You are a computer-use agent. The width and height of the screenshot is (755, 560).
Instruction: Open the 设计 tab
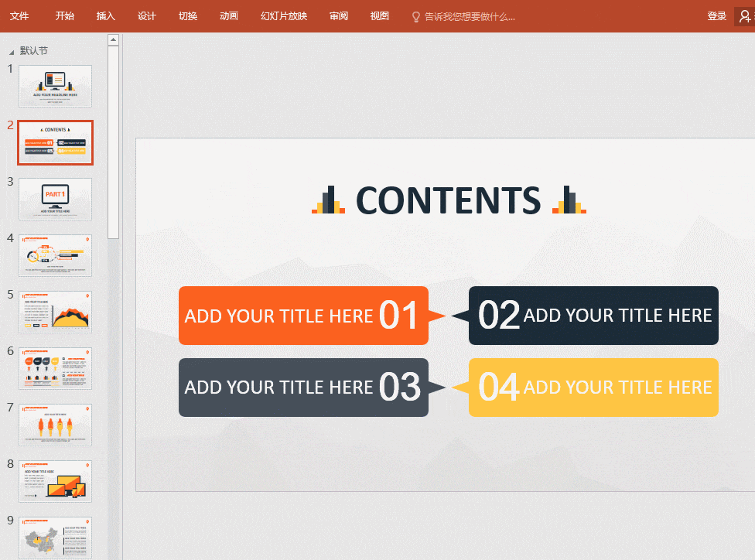(146, 16)
